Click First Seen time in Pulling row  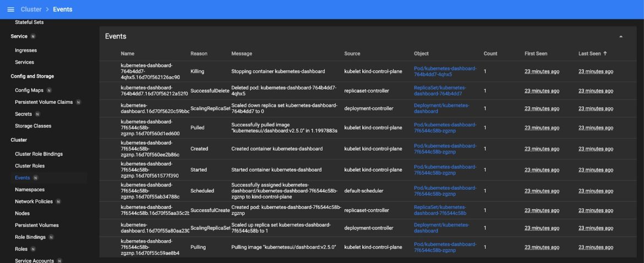542,247
